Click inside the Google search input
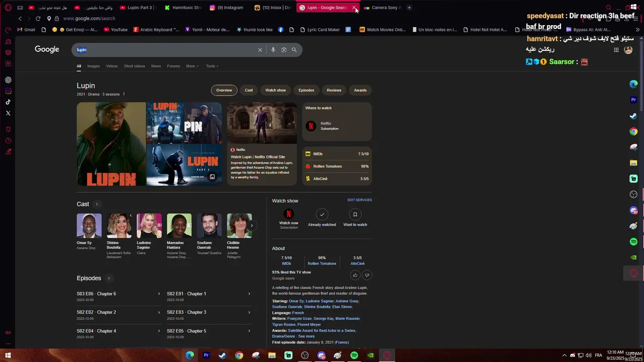Image resolution: width=644 pixels, height=362 pixels. click(166, 50)
